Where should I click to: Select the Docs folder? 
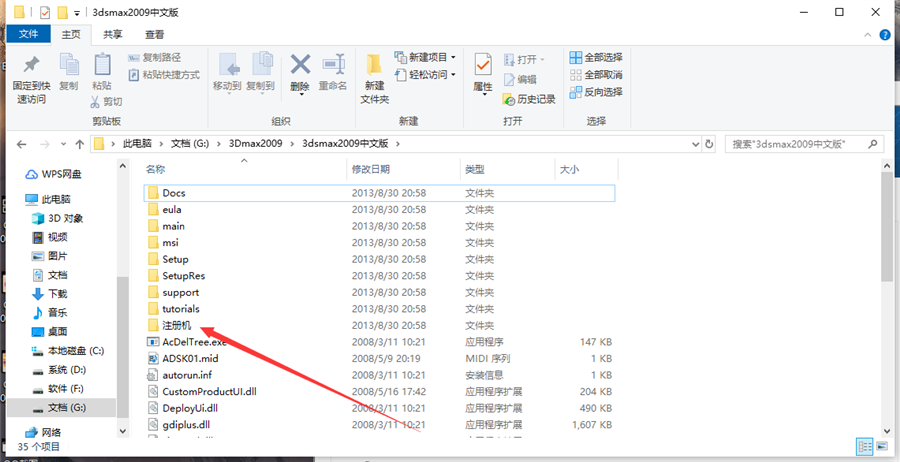click(x=379, y=193)
